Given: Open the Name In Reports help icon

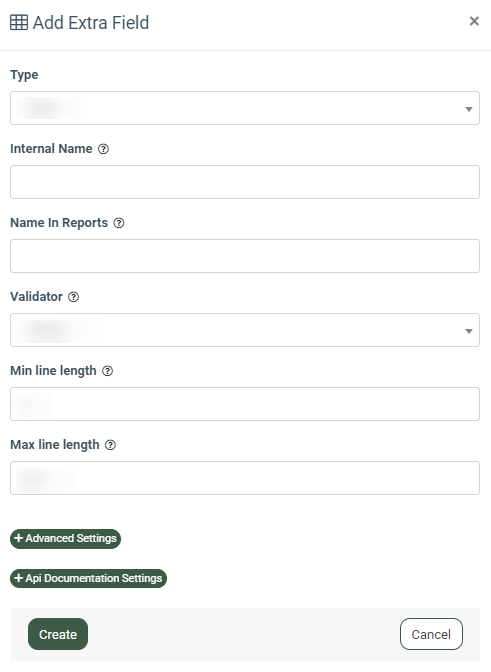Looking at the screenshot, I should click(119, 223).
